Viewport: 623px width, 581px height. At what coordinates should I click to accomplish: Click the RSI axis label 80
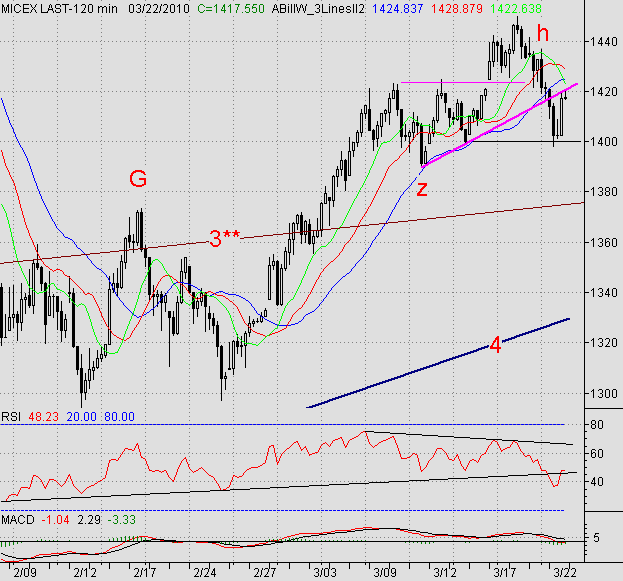597,425
